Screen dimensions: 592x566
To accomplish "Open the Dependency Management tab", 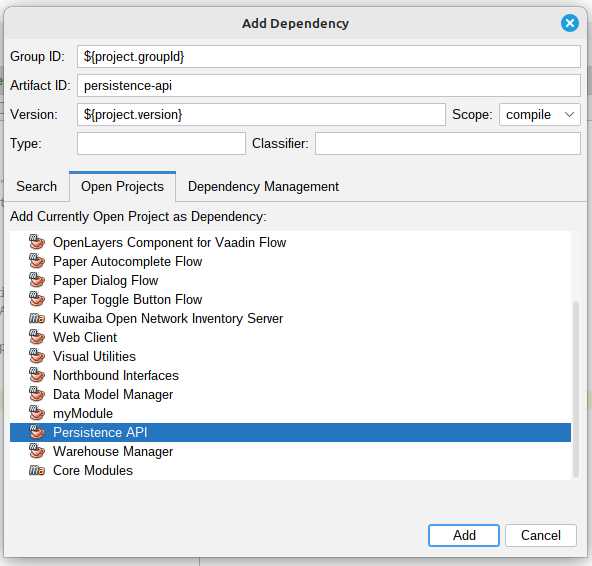I will pos(263,187).
